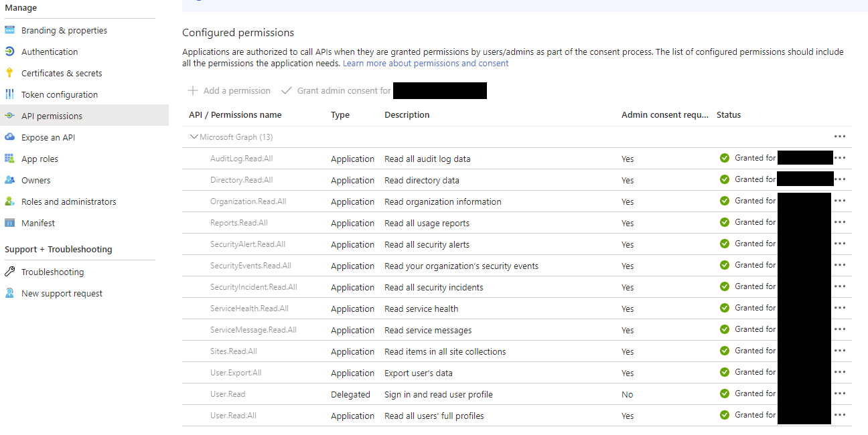Open App roles page
Viewport: 868px width, 435px height.
40,159
